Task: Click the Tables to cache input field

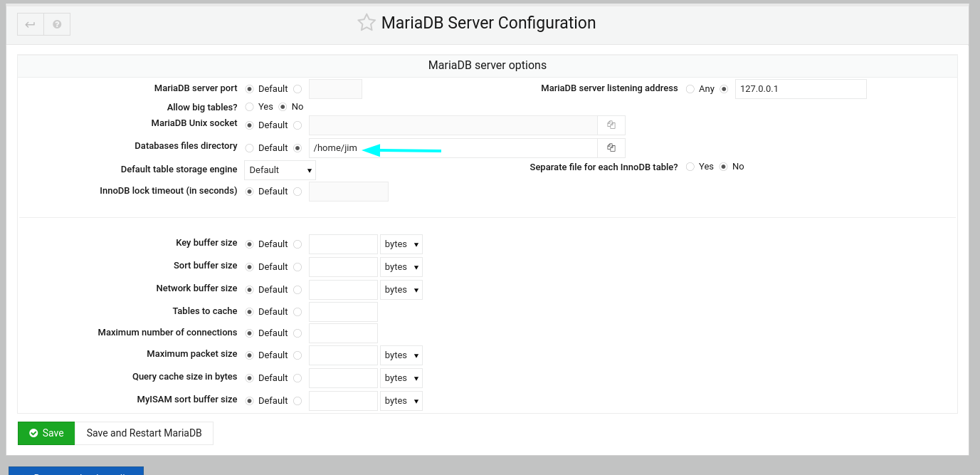Action: click(x=343, y=312)
